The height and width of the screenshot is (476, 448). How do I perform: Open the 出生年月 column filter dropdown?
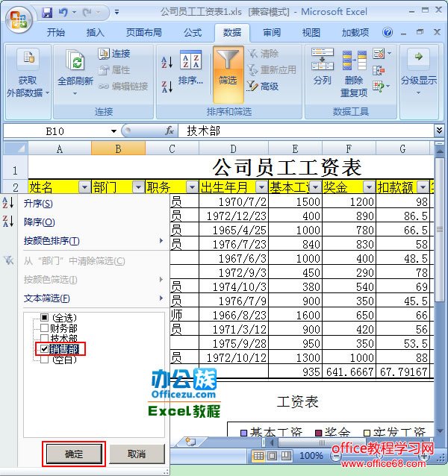[262, 187]
